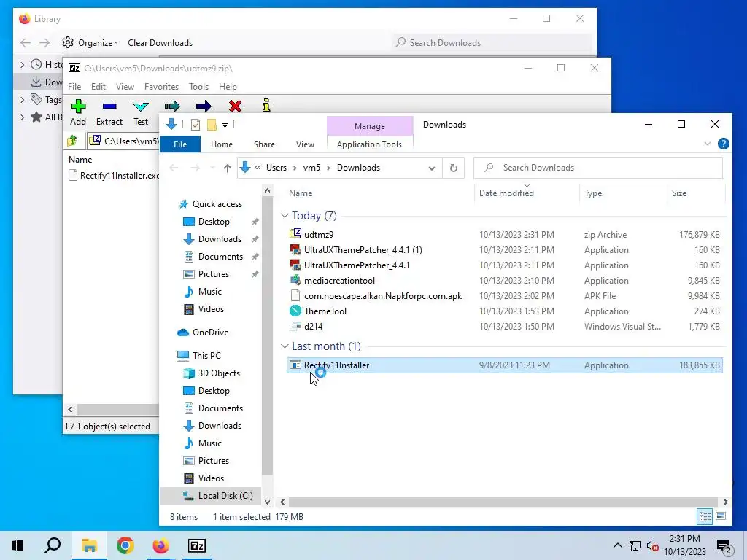Open the Help menu in 7-Zip
The image size is (747, 560).
[x=228, y=87]
